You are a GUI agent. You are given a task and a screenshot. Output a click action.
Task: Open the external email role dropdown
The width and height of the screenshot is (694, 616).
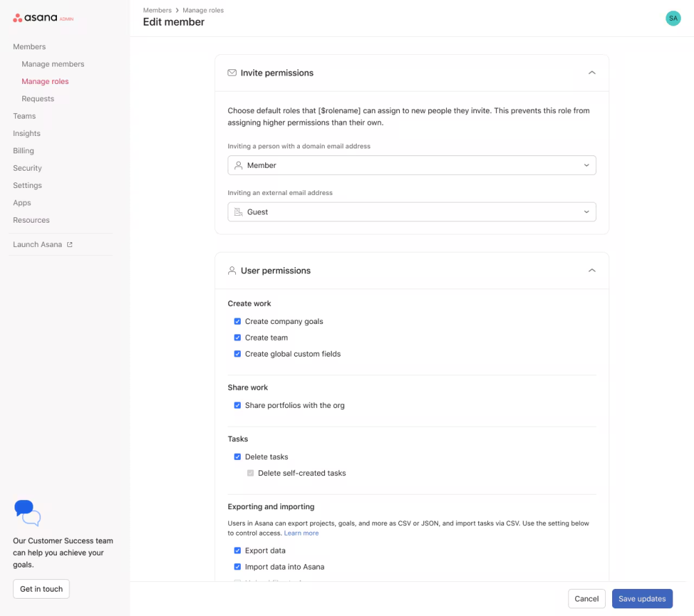coord(412,212)
